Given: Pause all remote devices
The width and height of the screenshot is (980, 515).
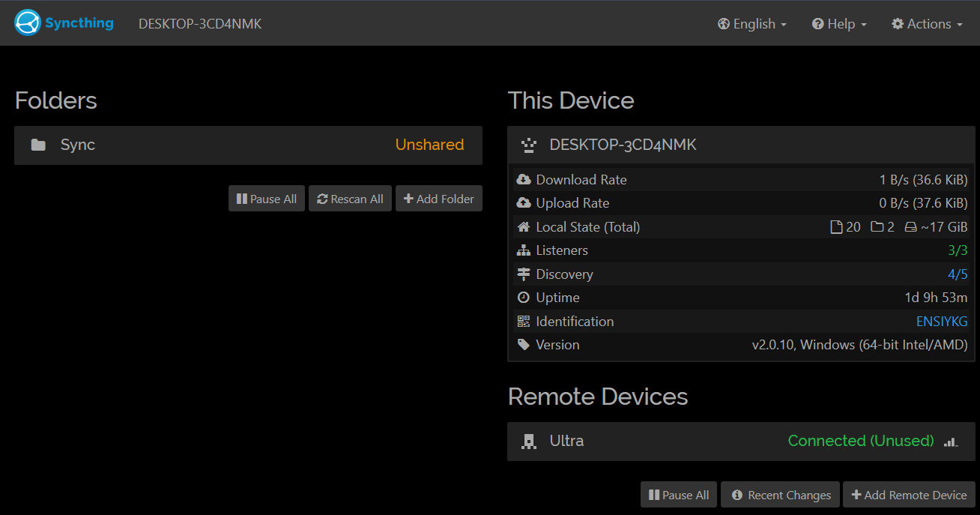Looking at the screenshot, I should (x=679, y=495).
